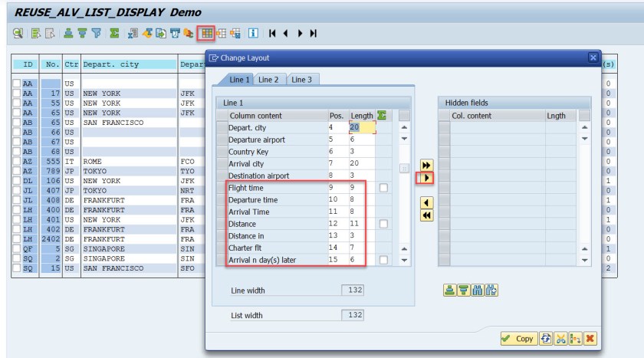Click the mail recipient toolbar icon
Screen dimensions: 644x358
click(x=175, y=33)
